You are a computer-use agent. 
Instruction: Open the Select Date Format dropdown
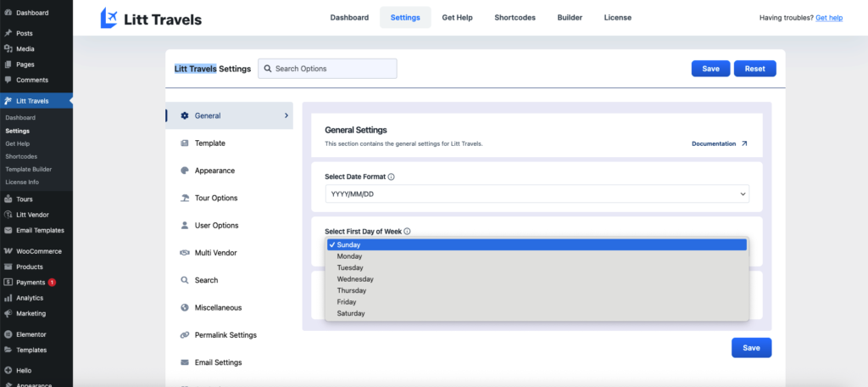coord(537,194)
